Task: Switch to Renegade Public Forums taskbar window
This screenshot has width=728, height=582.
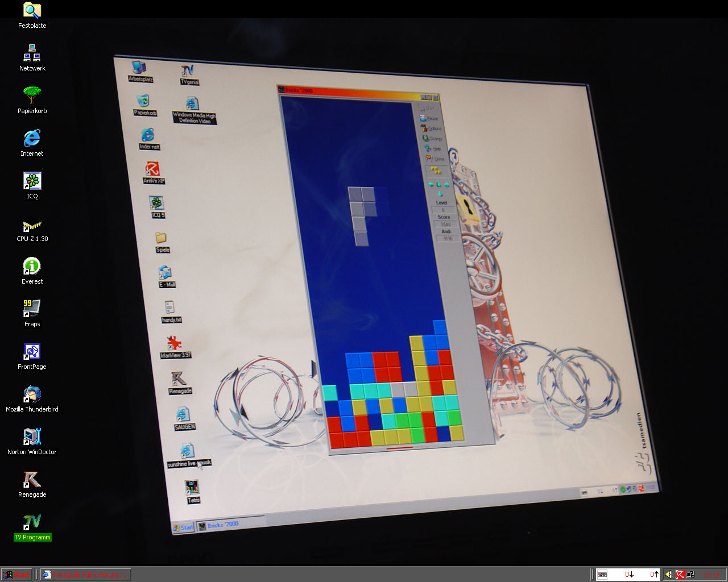Action: pyautogui.click(x=86, y=575)
